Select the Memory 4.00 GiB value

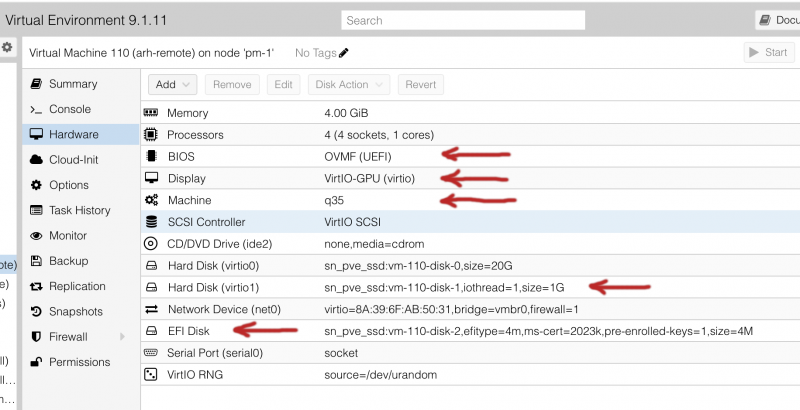346,113
